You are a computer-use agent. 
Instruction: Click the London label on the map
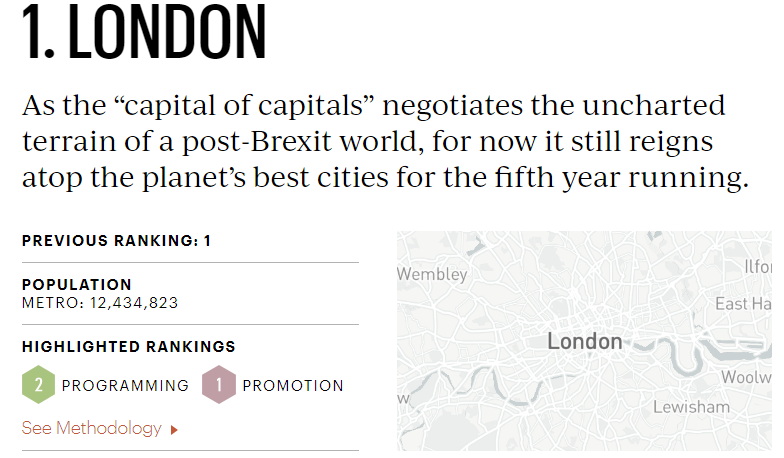point(585,342)
